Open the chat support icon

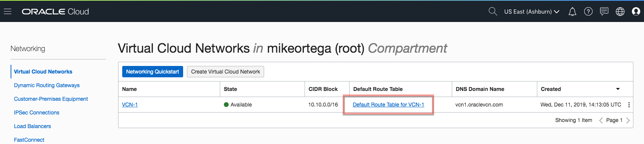604,12
